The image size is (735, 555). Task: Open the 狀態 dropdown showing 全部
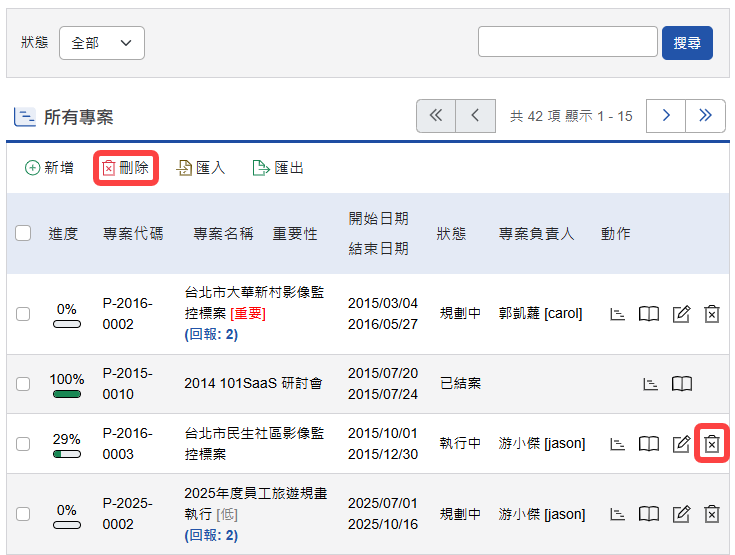102,43
